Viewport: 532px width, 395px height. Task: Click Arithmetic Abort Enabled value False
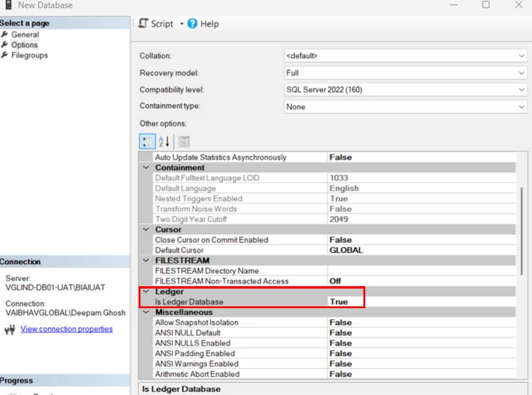coord(341,374)
